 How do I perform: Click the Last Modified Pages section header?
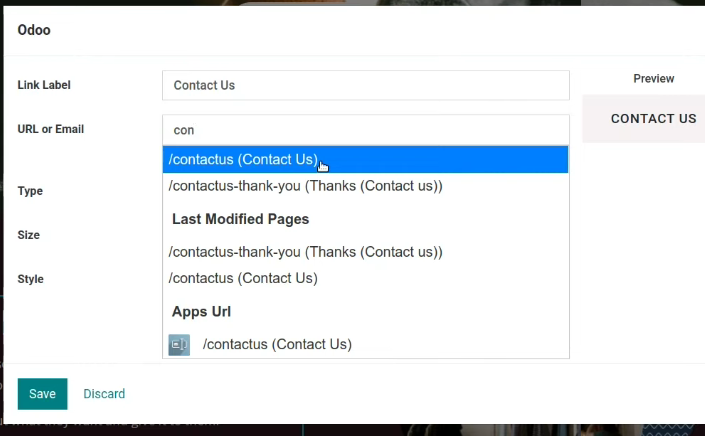click(241, 219)
